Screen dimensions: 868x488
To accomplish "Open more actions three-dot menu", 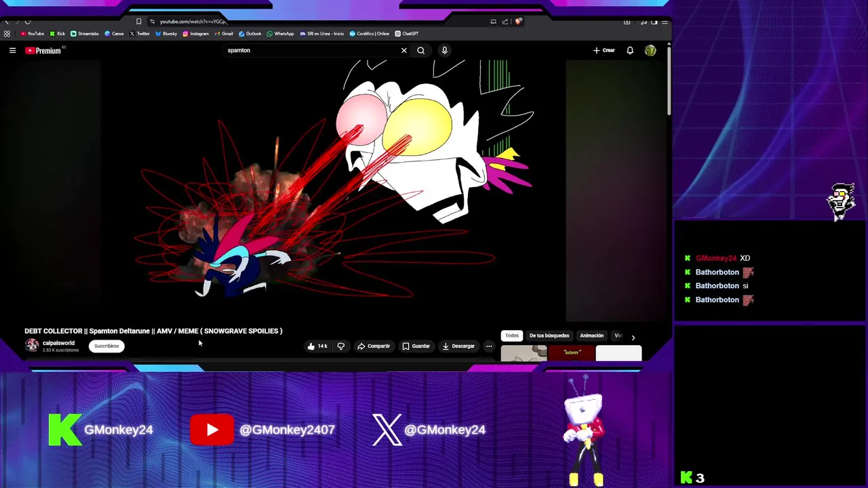I will click(489, 346).
